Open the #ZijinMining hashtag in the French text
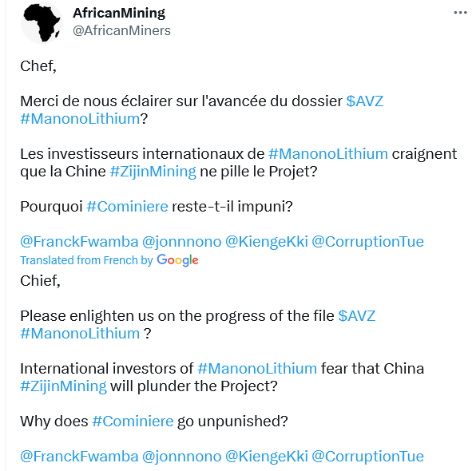 pos(153,172)
